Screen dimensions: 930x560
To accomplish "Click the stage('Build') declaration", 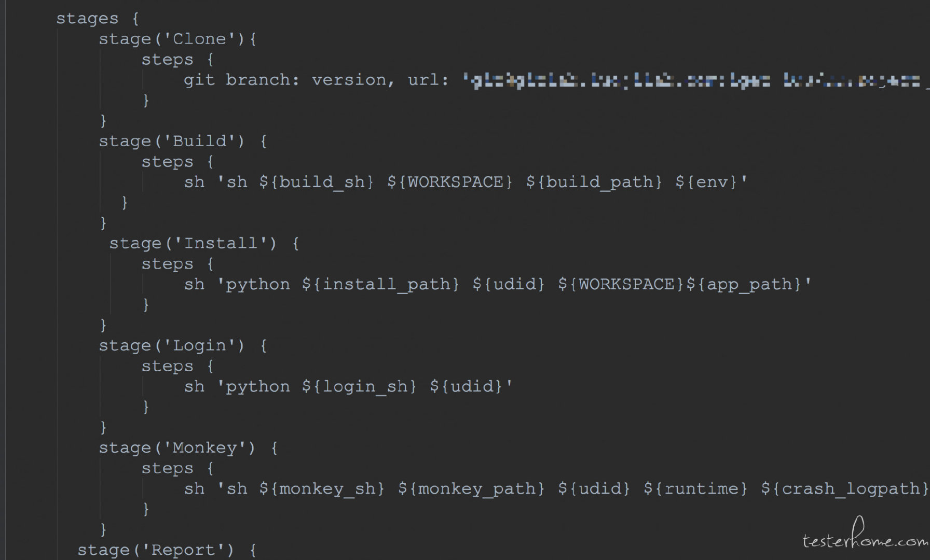I will (x=183, y=141).
